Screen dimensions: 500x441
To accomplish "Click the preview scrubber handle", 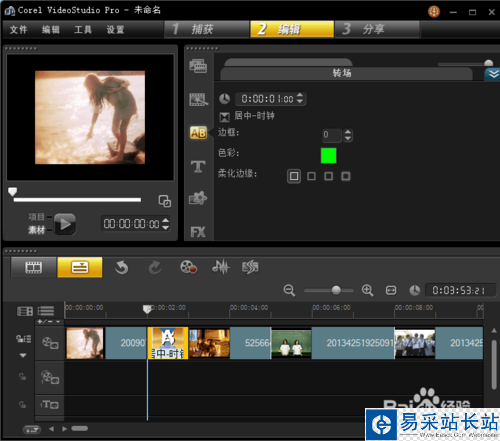I will [12, 192].
